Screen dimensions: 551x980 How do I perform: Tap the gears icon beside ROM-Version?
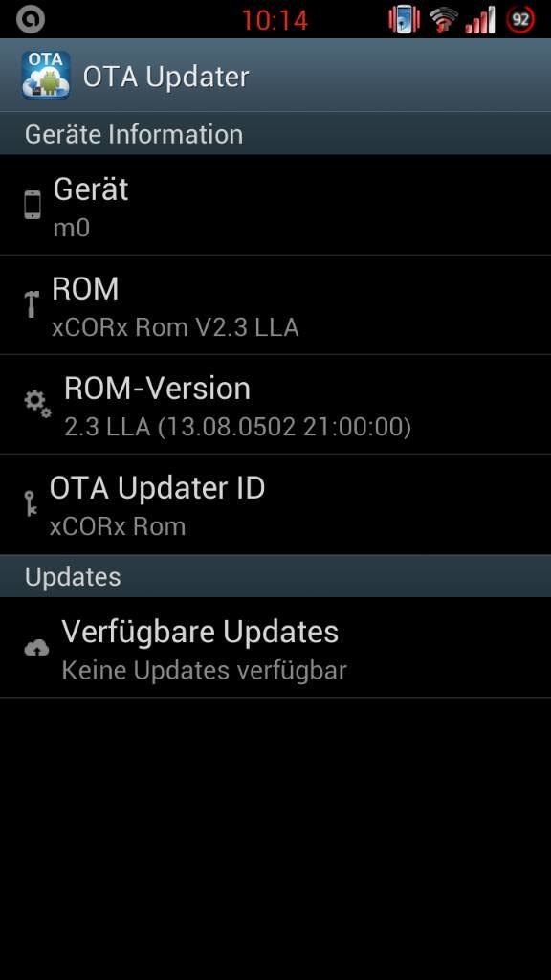pyautogui.click(x=37, y=405)
